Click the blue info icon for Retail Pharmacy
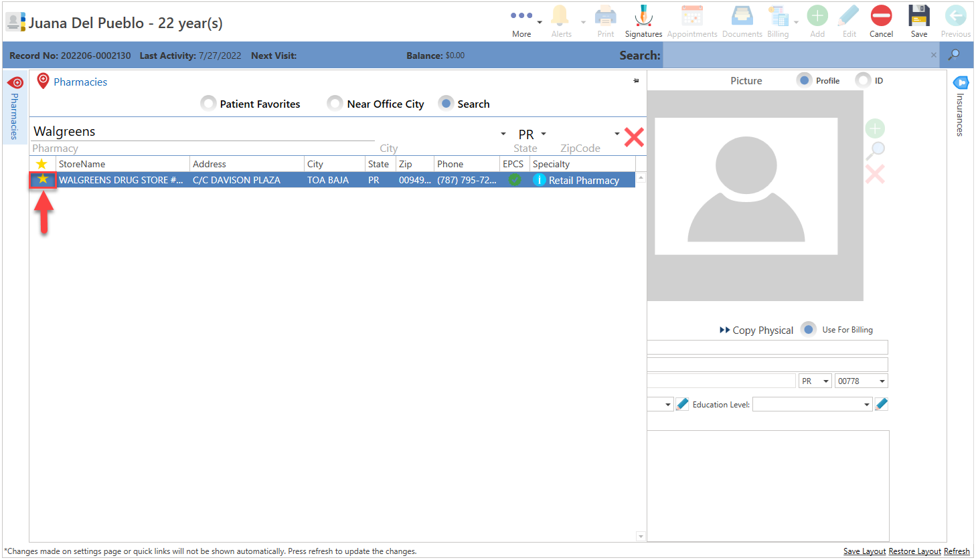Viewport: 978px width, 560px height. [539, 180]
